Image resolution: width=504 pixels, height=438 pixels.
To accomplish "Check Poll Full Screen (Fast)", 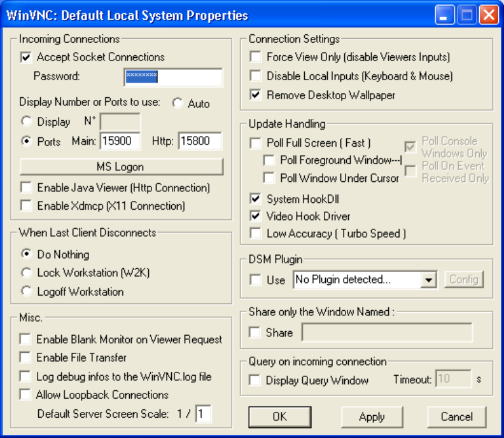I will point(256,143).
